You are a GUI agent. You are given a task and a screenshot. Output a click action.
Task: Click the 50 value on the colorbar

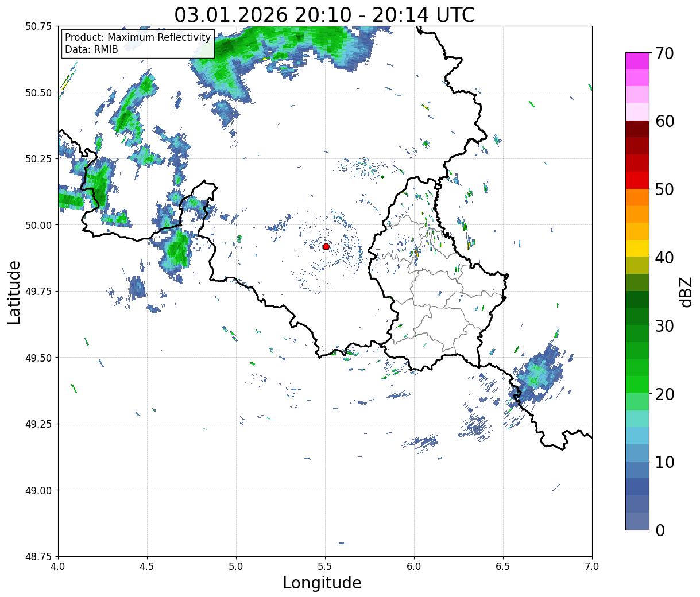coord(664,189)
